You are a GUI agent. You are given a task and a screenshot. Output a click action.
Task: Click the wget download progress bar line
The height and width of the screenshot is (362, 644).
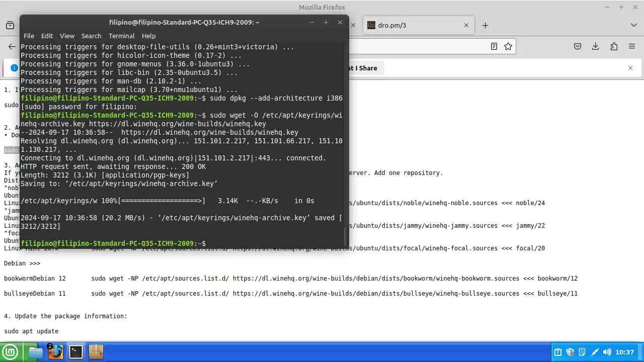pyautogui.click(x=168, y=201)
